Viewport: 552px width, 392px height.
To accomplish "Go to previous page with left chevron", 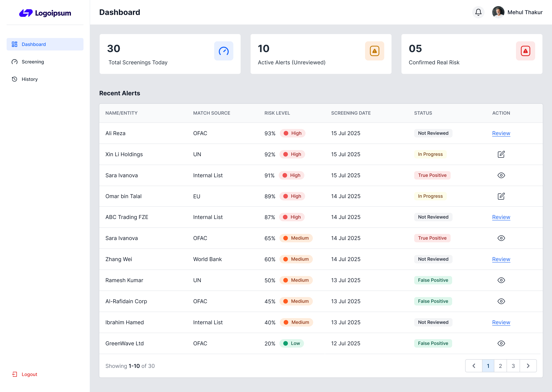I will (474, 366).
